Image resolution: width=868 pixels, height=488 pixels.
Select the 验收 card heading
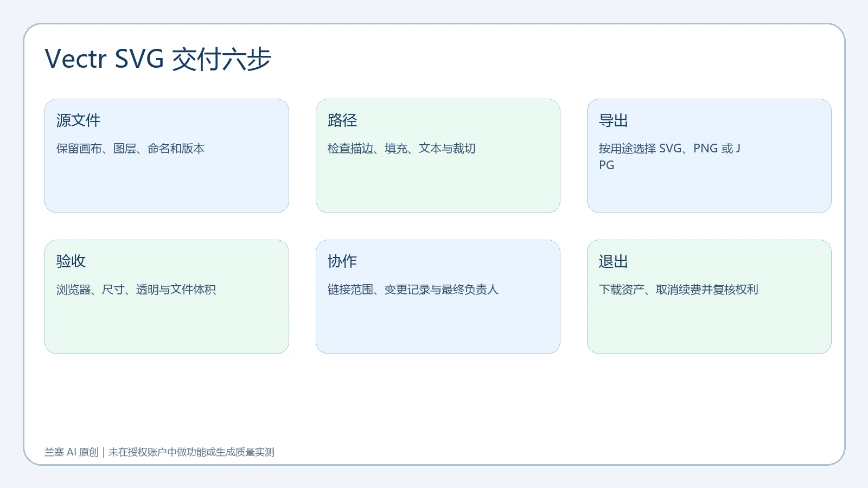(71, 261)
